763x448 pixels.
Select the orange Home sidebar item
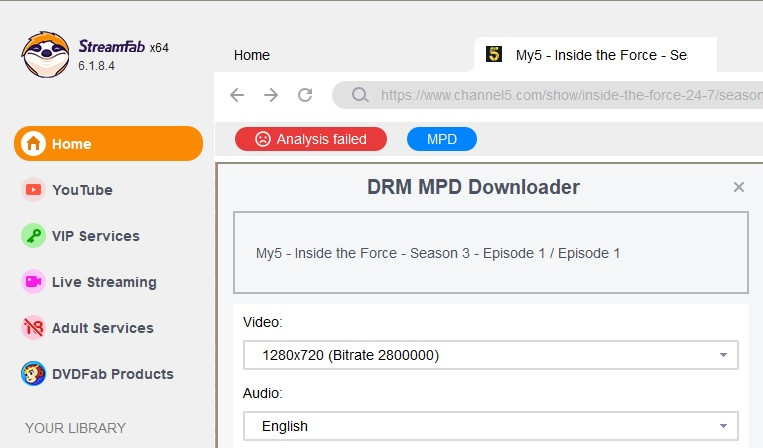tap(108, 144)
